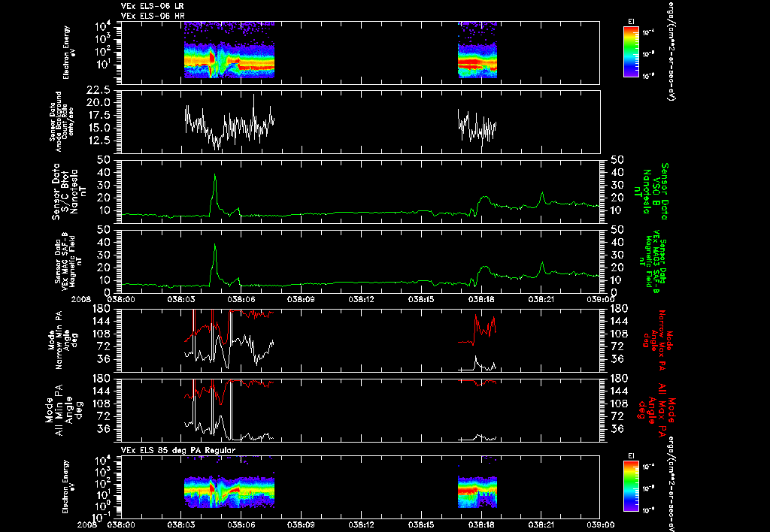770x532 pixels.
Task: Click the '12.5' count rate tick value
Action: pyautogui.click(x=99, y=141)
